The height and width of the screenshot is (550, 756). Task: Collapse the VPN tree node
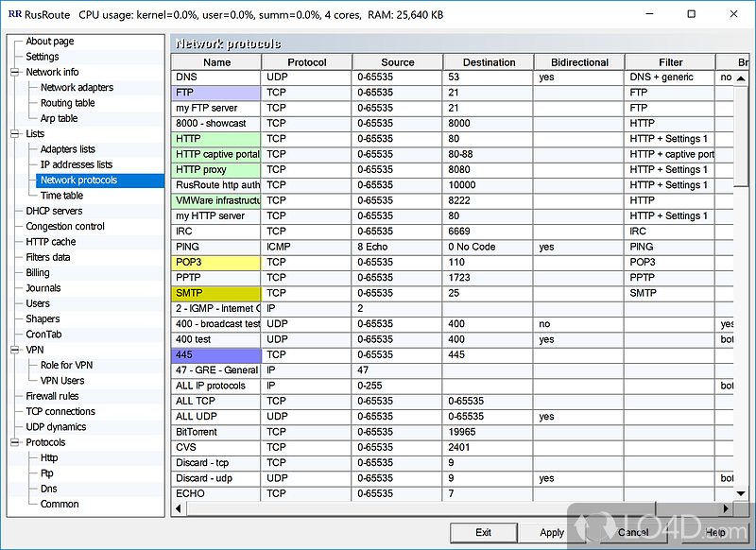(15, 350)
